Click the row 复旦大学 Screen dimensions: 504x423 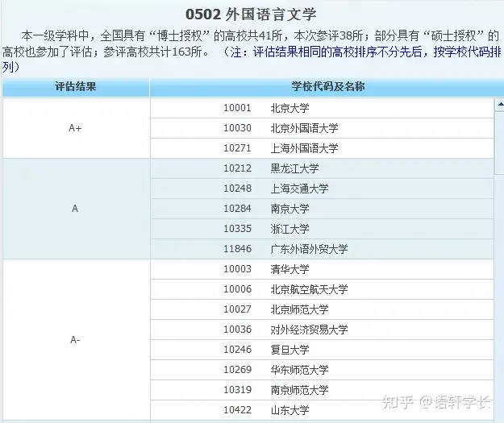point(322,350)
